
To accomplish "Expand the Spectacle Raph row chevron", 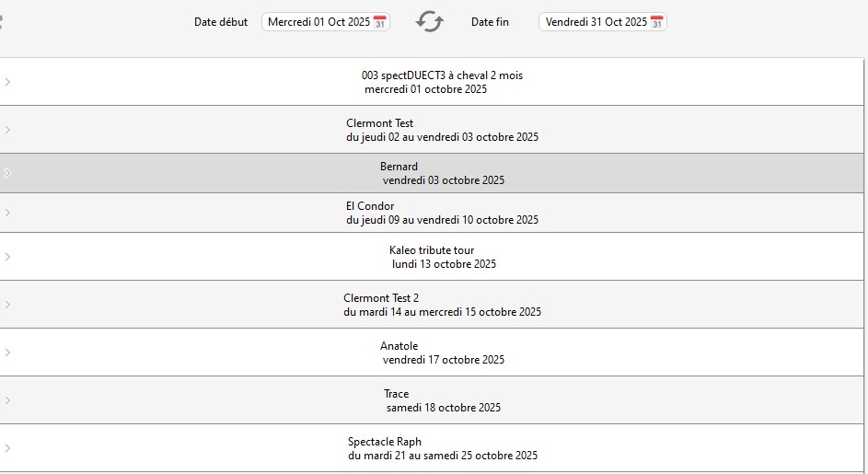I will (7, 448).
